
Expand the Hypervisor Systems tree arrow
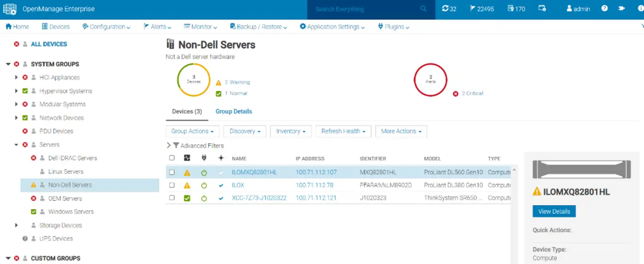[x=17, y=91]
